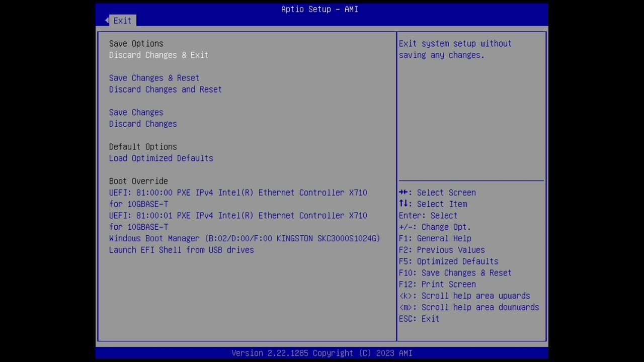The width and height of the screenshot is (644, 362).
Task: Boot UEFI 81:00:01 PXE IPv4 entry
Action: (238, 221)
